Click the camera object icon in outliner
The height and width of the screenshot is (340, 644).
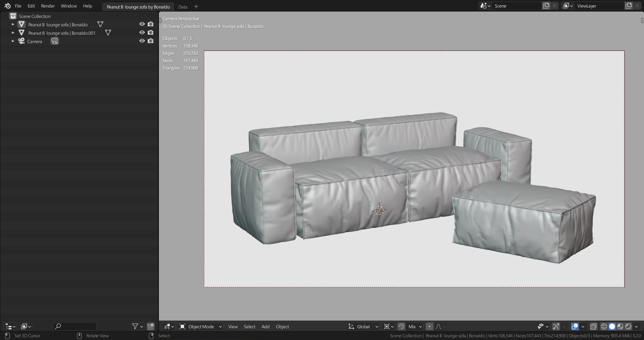pos(21,41)
